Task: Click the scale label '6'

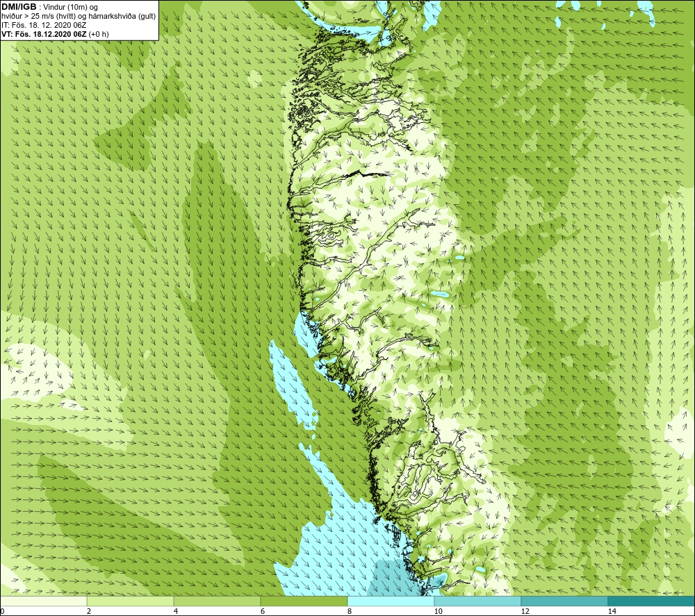Action: [x=263, y=611]
